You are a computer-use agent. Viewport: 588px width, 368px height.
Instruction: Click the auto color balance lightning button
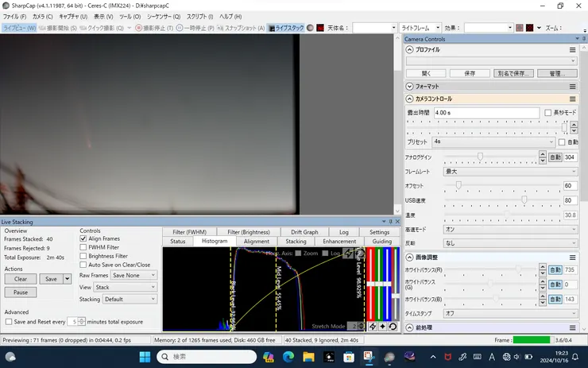(373, 326)
